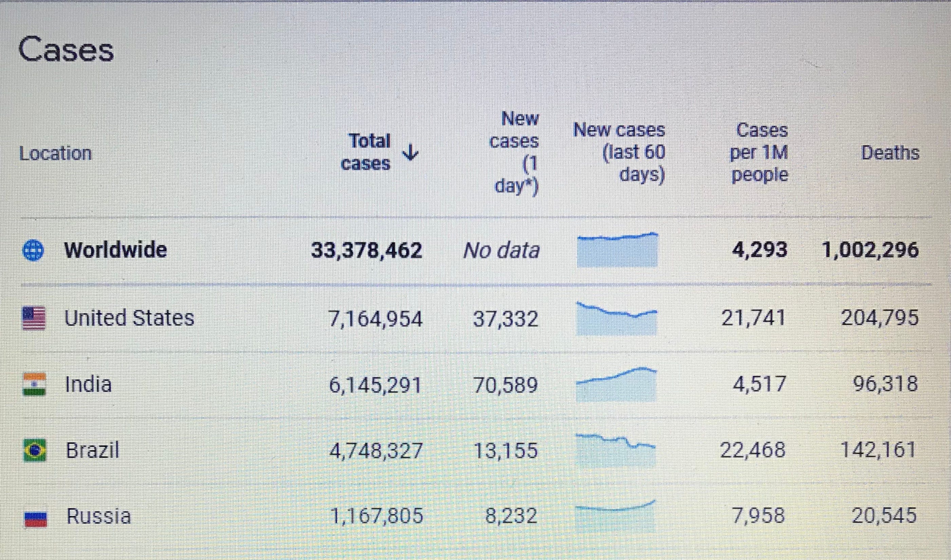Click the United States flag icon
This screenshot has height=560, width=951.
(x=34, y=318)
